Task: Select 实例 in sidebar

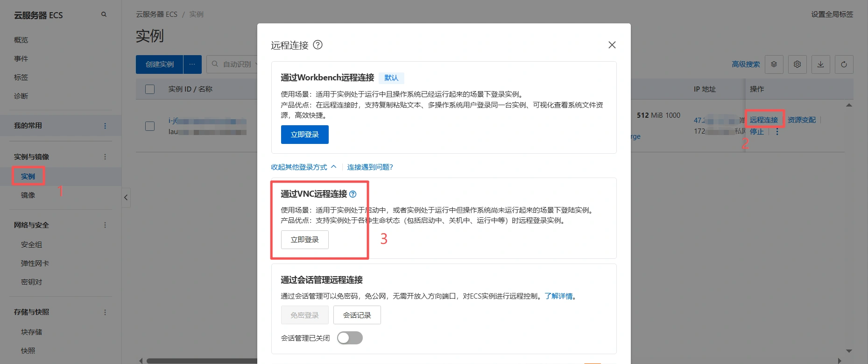Action: (28, 177)
